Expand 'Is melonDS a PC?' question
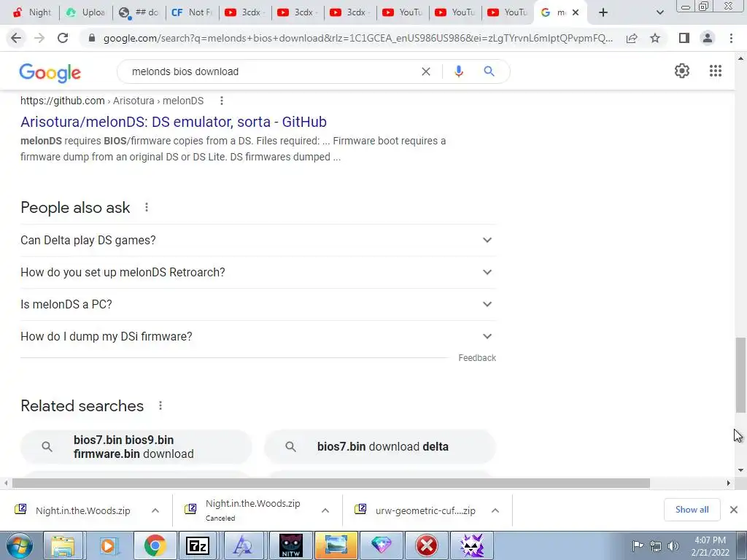The width and height of the screenshot is (747, 560). [x=258, y=304]
